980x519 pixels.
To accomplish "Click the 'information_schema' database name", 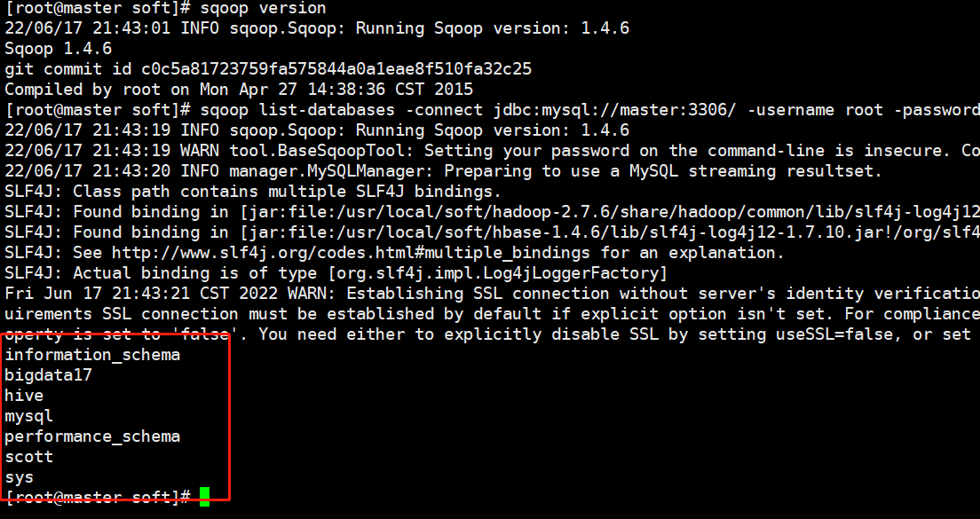I will click(x=92, y=355).
